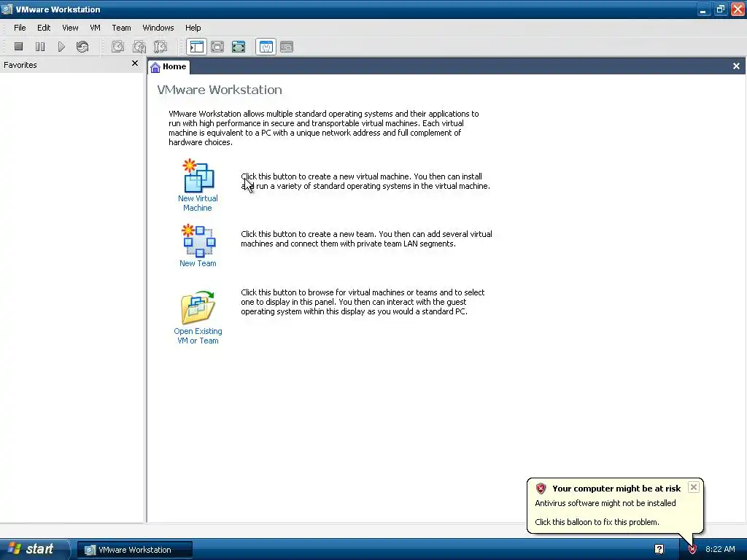Click VMware Workstation taskbar button

(x=135, y=550)
